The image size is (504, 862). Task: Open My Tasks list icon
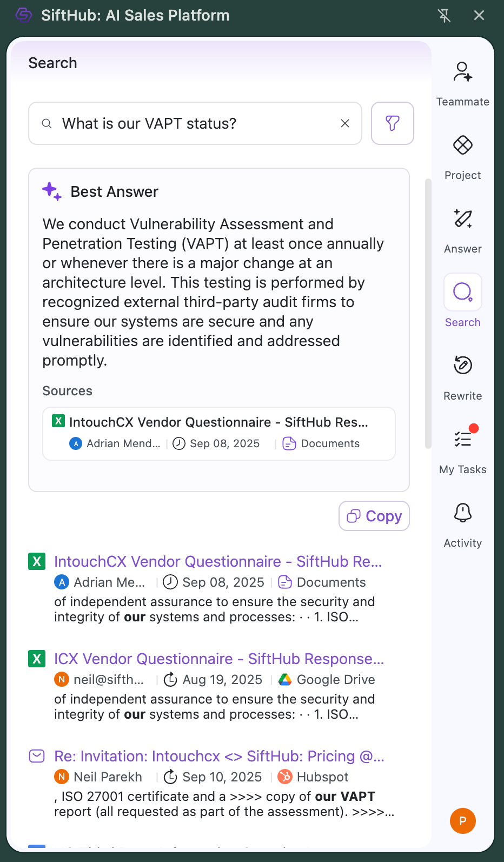click(462, 439)
